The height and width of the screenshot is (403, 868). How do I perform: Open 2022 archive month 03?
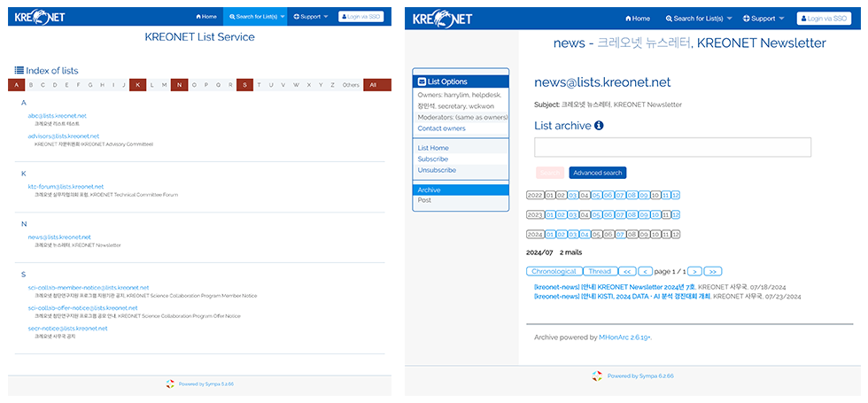click(573, 195)
